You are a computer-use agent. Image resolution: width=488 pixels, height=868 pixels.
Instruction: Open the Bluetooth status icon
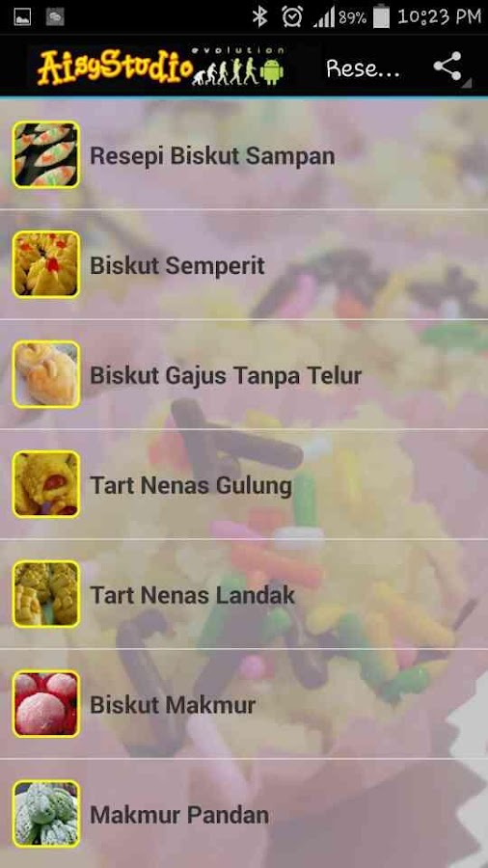pos(258,17)
